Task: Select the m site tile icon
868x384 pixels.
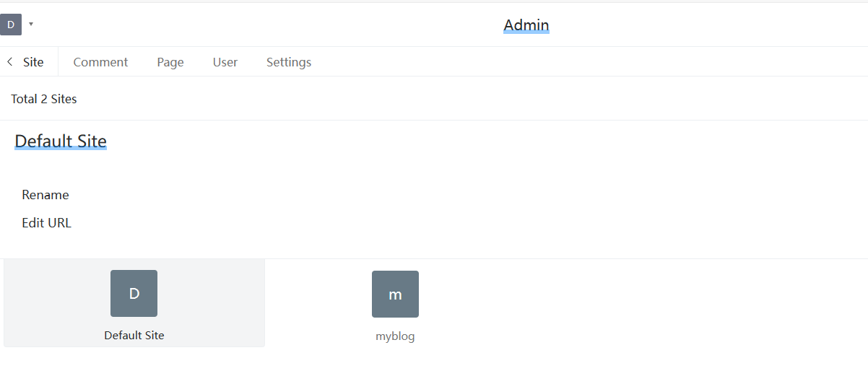Action: (395, 294)
